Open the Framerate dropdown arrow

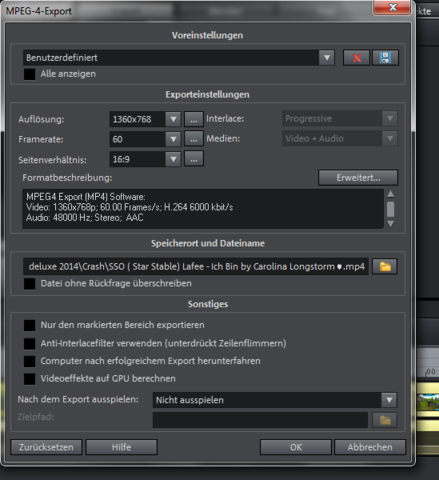pyautogui.click(x=173, y=139)
